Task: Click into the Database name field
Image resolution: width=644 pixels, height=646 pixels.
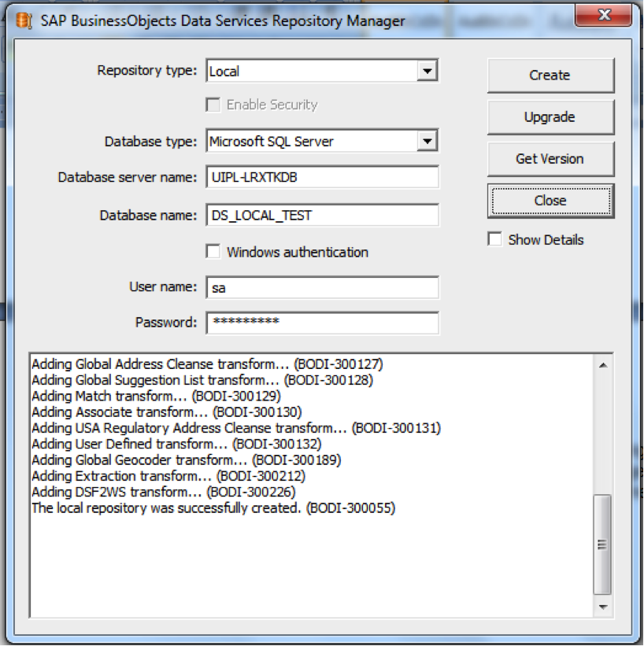Action: 323,215
